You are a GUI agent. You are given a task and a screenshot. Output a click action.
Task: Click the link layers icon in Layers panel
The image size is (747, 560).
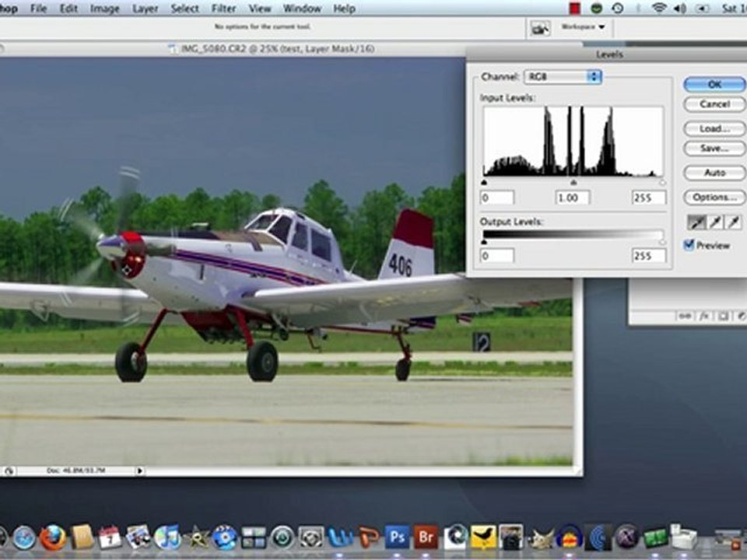[x=685, y=317]
